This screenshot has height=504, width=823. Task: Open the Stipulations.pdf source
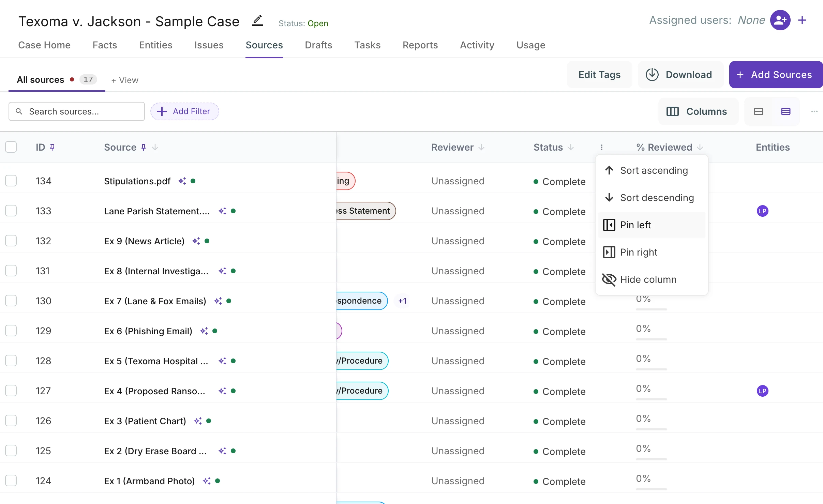point(137,181)
